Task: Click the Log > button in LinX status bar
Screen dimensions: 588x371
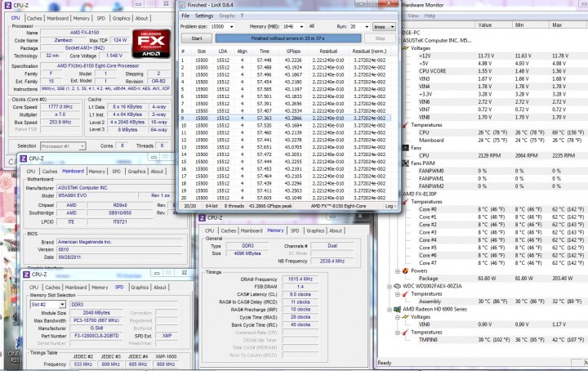Action: [390, 206]
